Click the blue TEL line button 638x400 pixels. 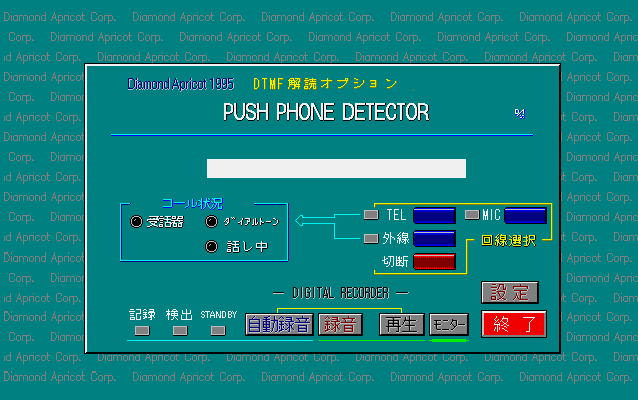click(434, 215)
